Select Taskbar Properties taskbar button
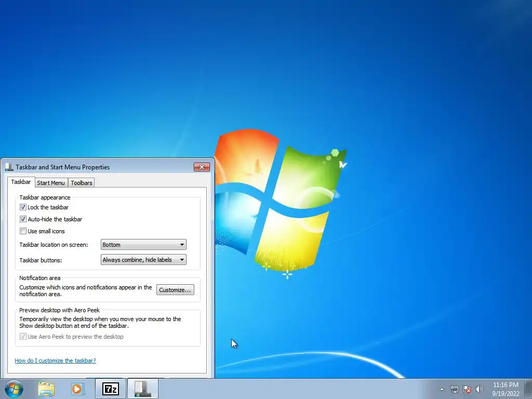 point(143,389)
